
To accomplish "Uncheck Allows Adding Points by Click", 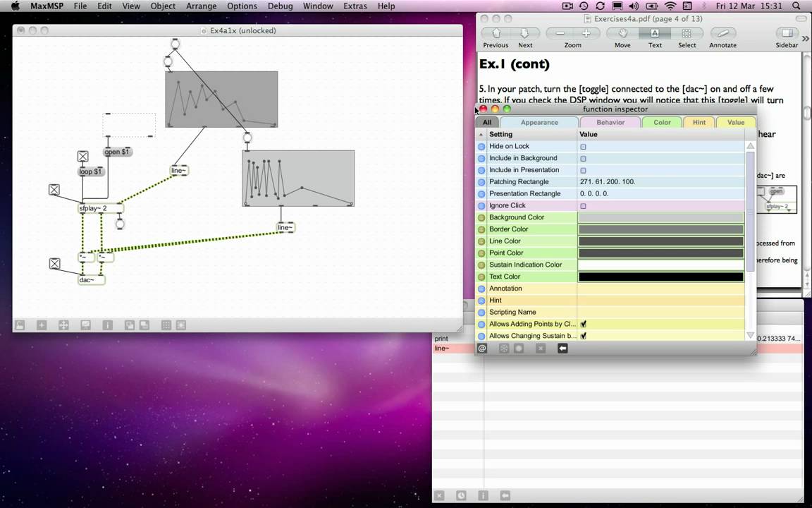I will click(x=583, y=324).
